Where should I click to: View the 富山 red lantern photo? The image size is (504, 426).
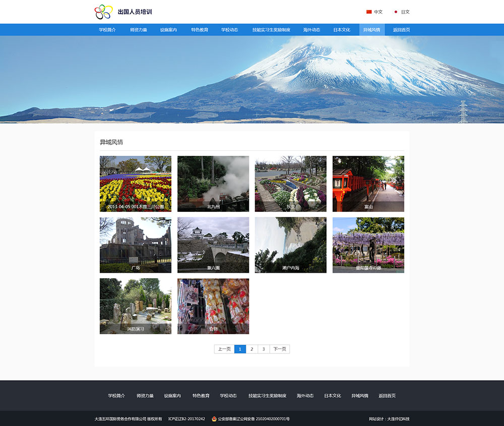click(368, 184)
